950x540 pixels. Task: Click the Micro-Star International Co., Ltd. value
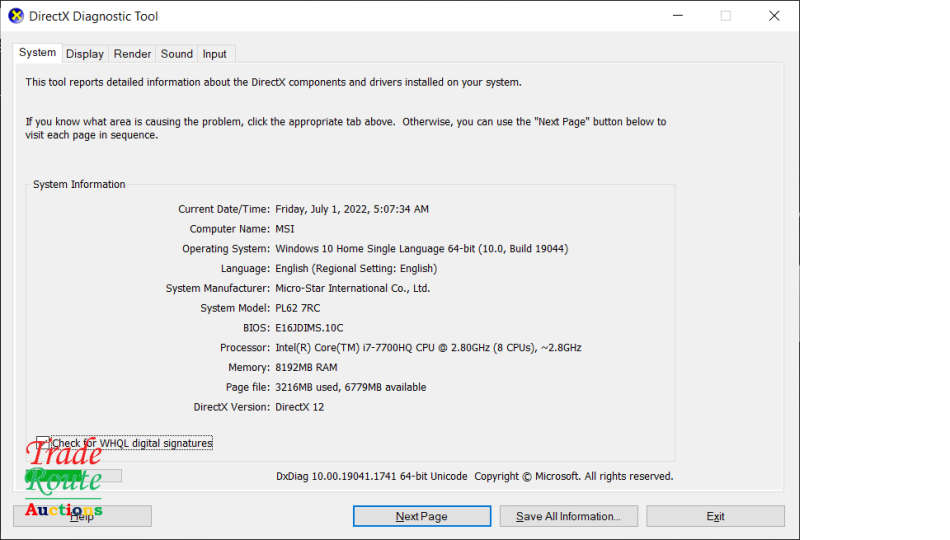(353, 288)
